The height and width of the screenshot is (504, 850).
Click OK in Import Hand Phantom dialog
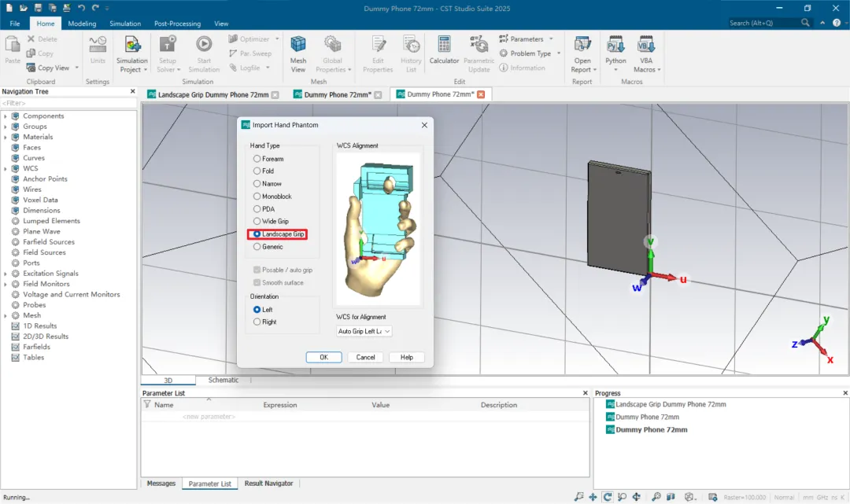pyautogui.click(x=323, y=357)
